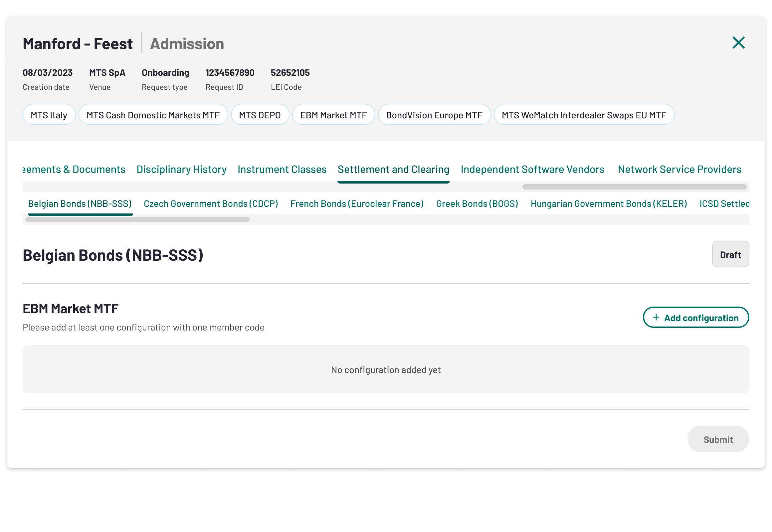Viewport: 772px width, 532px height.
Task: Click the Add configuration button
Action: coord(696,317)
